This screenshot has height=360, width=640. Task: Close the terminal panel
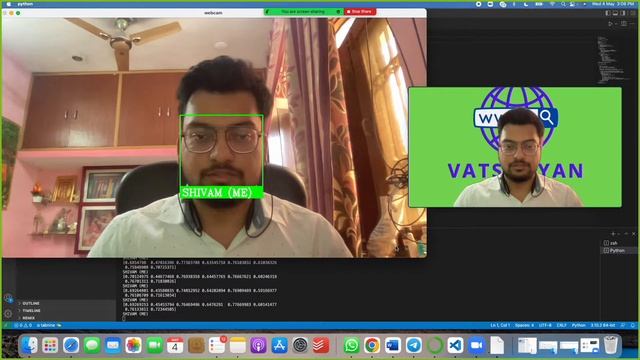tap(633, 234)
